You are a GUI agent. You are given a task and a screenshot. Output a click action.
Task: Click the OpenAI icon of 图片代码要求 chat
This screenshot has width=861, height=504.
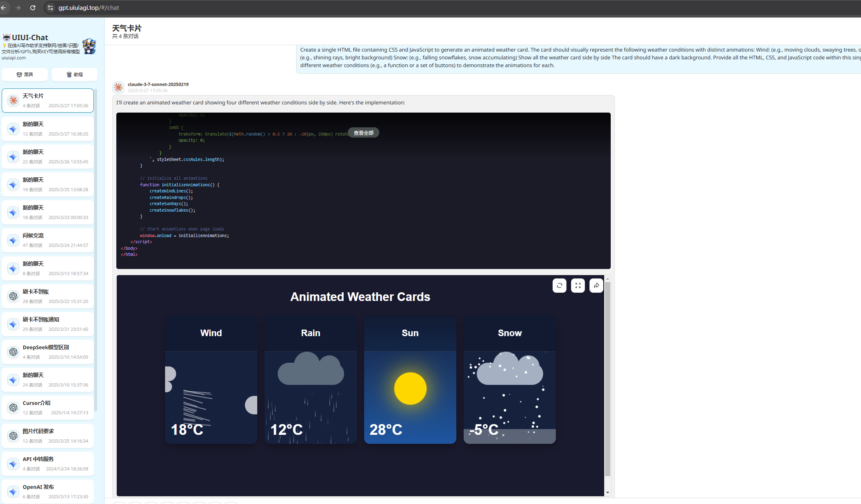[x=14, y=436]
